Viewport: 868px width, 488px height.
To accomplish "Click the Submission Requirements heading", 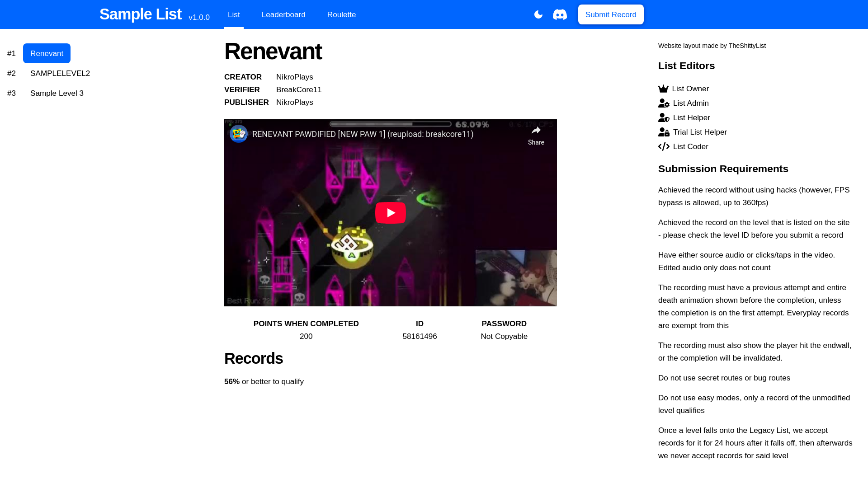I will 723,169.
